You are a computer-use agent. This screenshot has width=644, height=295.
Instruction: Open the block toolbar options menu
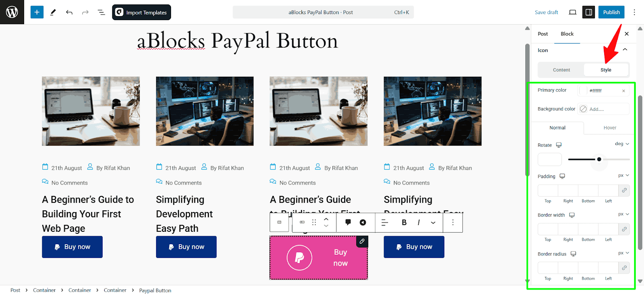pyautogui.click(x=453, y=222)
